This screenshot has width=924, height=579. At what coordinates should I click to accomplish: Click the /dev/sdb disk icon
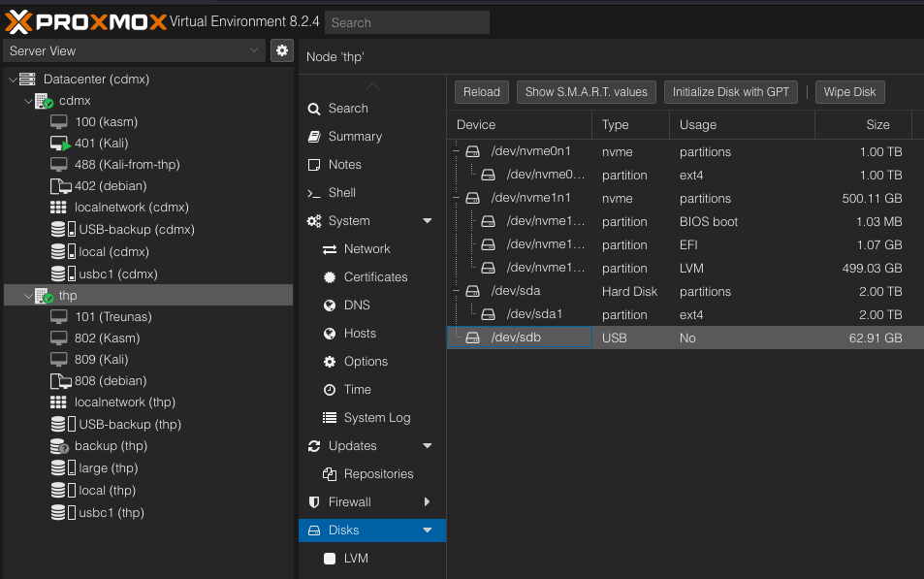[x=473, y=338]
